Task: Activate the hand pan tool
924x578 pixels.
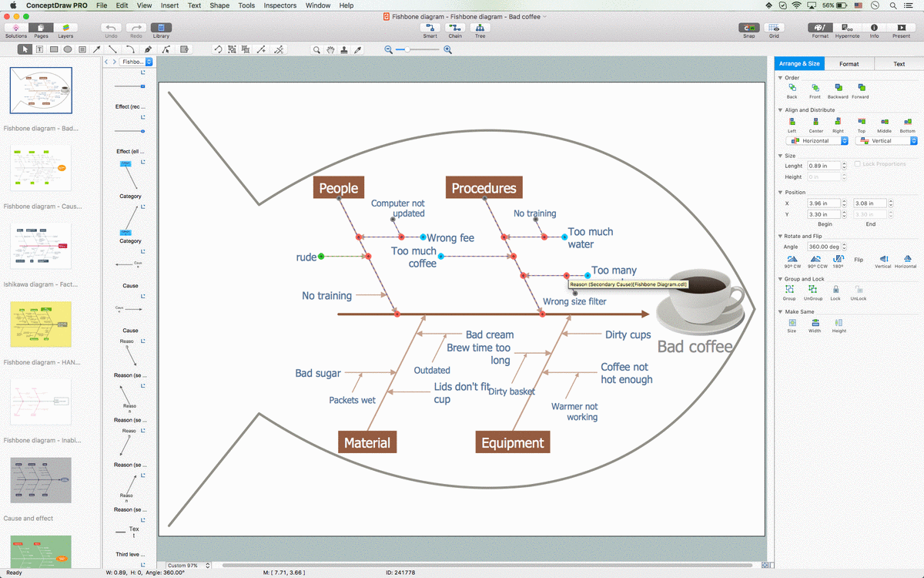Action: pyautogui.click(x=330, y=49)
